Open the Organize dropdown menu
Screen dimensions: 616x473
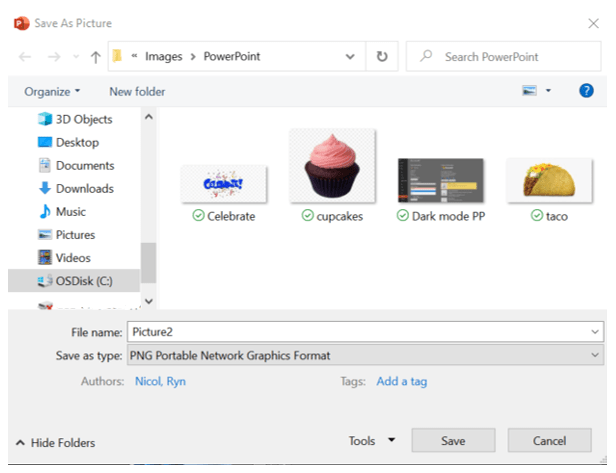click(52, 91)
